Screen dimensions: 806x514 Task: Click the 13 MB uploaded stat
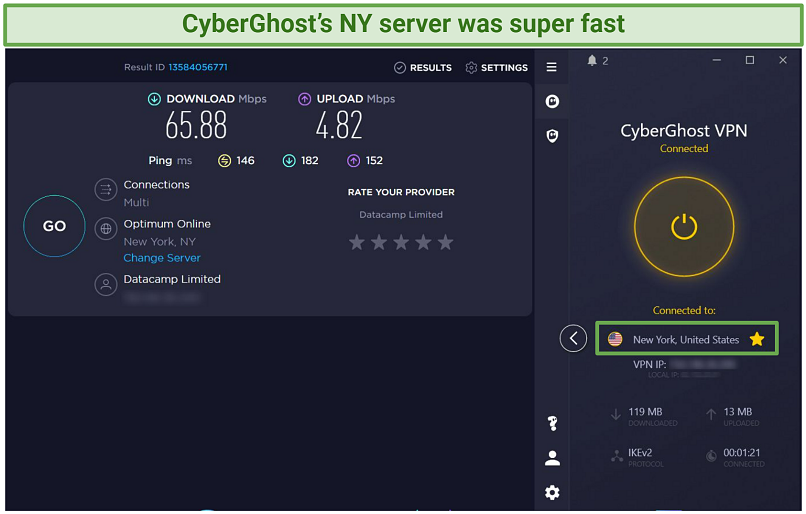(x=738, y=412)
